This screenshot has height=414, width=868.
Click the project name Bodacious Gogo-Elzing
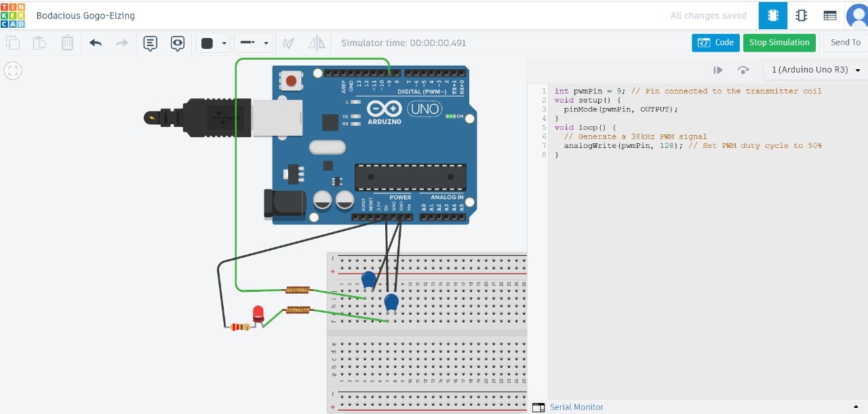point(85,16)
